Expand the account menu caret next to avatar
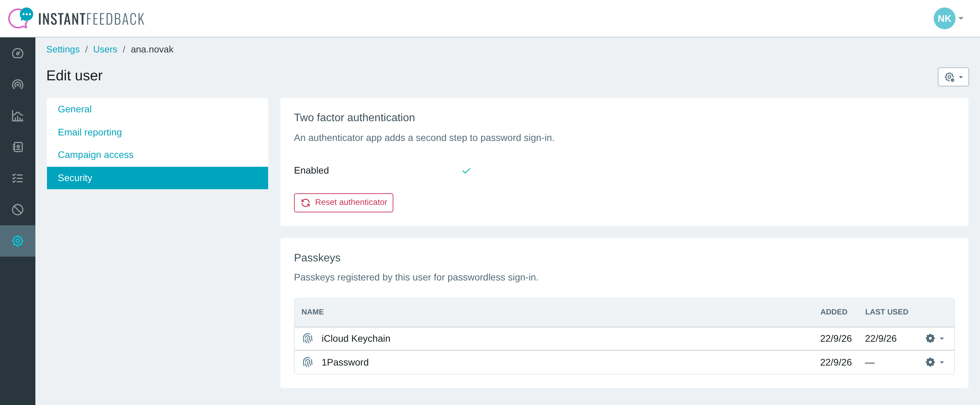 961,18
